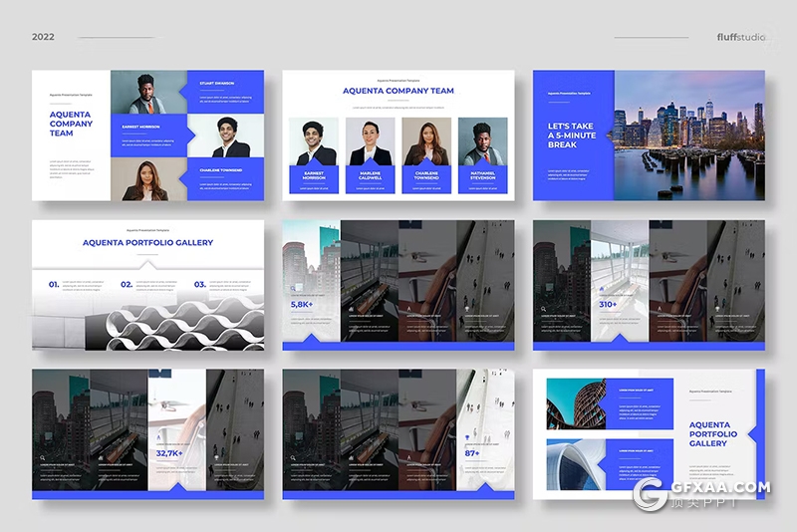Click Stuart Swanson's photo on team slide

(148, 93)
